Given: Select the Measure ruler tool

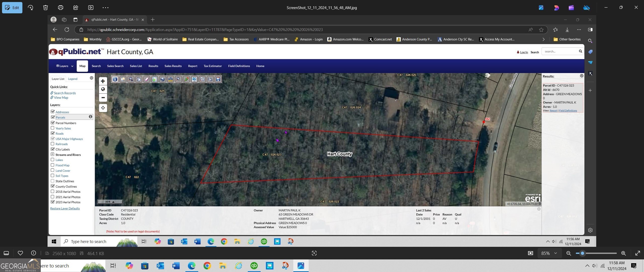Looking at the screenshot, I should 171,79.
